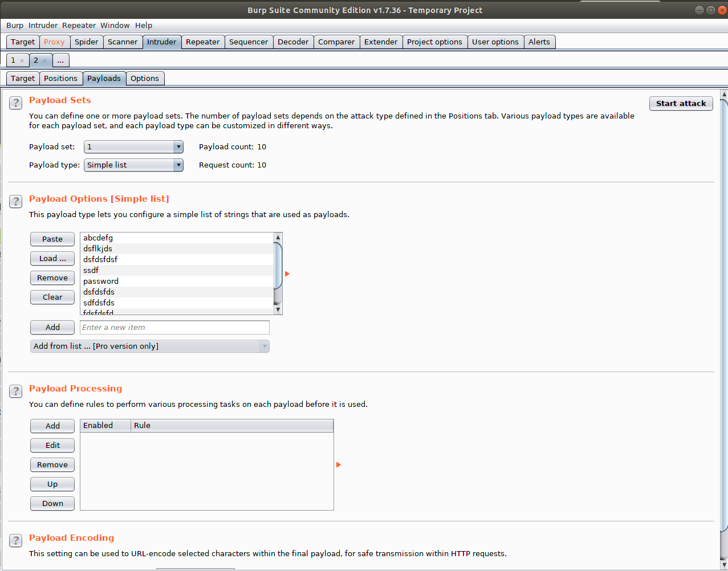Image resolution: width=728 pixels, height=571 pixels.
Task: Select payload item sdfdsfds
Action: (x=177, y=303)
